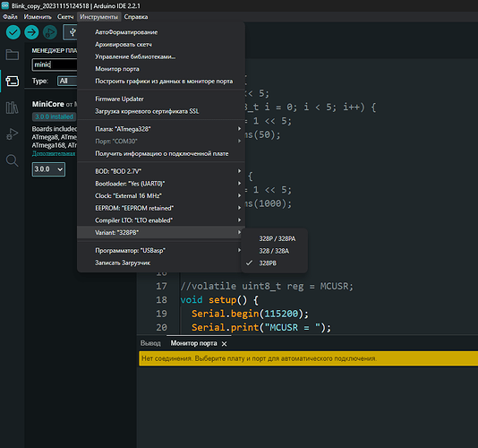This screenshot has height=448, width=478.
Task: Select the 328 / 328A variant
Action: click(275, 251)
